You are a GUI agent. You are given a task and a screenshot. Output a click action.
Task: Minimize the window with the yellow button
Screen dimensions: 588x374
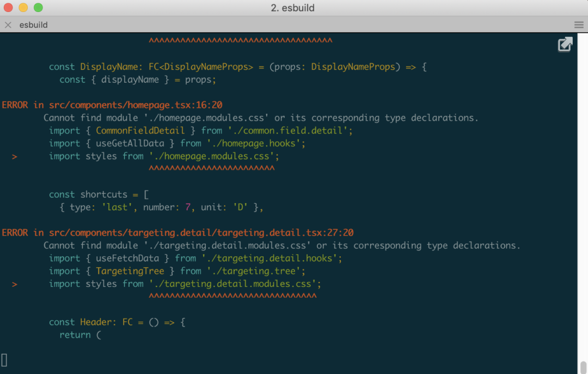tap(23, 8)
